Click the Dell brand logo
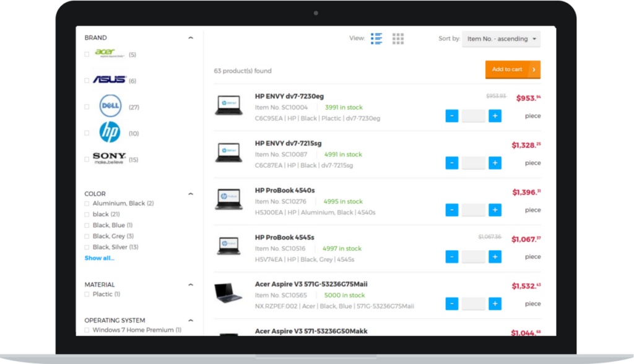This screenshot has width=634, height=364. (110, 106)
